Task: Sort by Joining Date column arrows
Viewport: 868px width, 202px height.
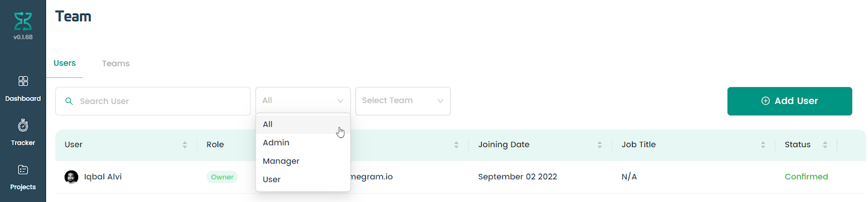Action: (x=599, y=145)
